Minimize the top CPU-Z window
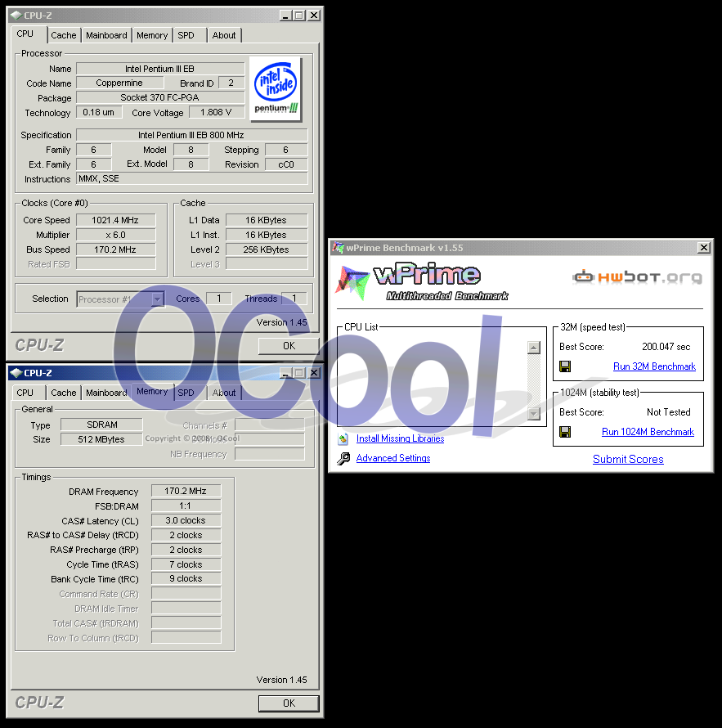This screenshot has width=722, height=728. coord(285,16)
